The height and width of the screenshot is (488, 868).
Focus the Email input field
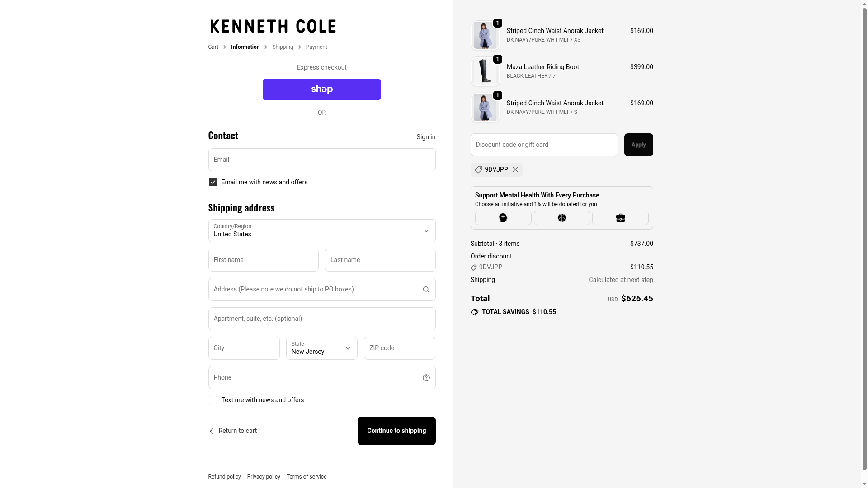click(x=321, y=160)
